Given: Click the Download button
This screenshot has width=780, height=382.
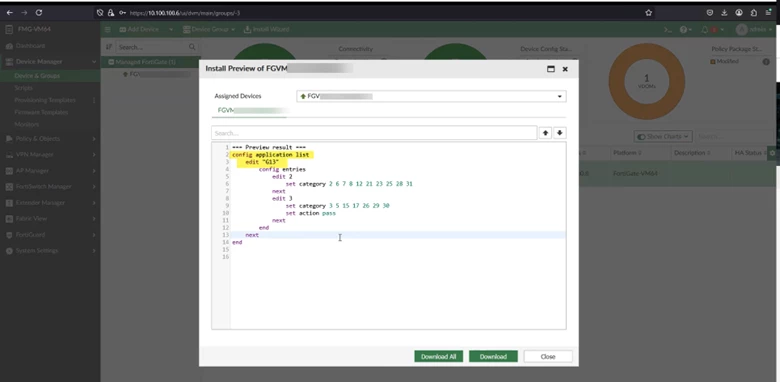Looking at the screenshot, I should click(x=493, y=357).
